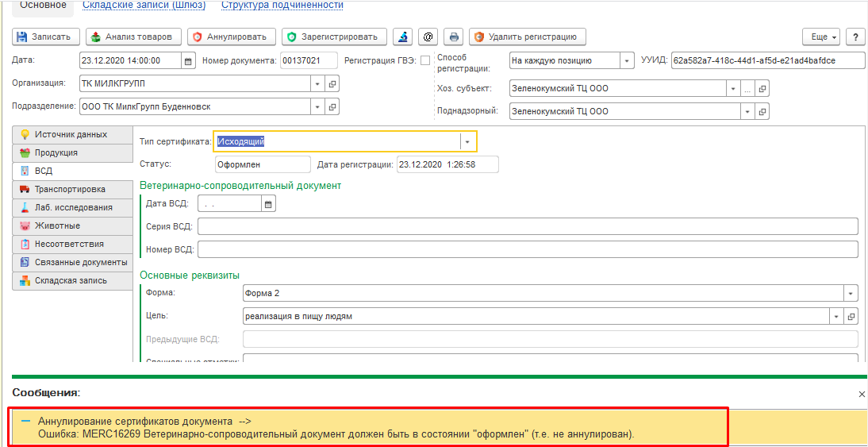Viewport: 868px width, 447px height.
Task: Click the Зарегистрировать button
Action: click(x=334, y=37)
